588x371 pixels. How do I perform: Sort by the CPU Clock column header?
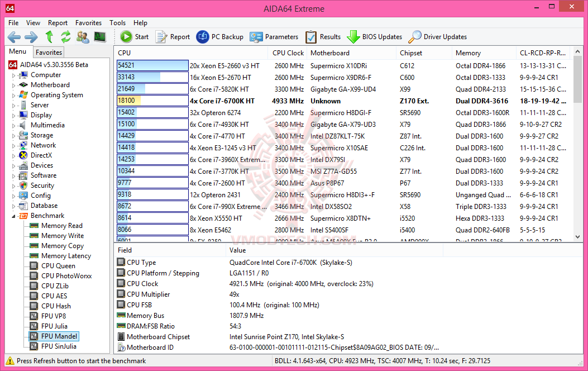[x=288, y=53]
